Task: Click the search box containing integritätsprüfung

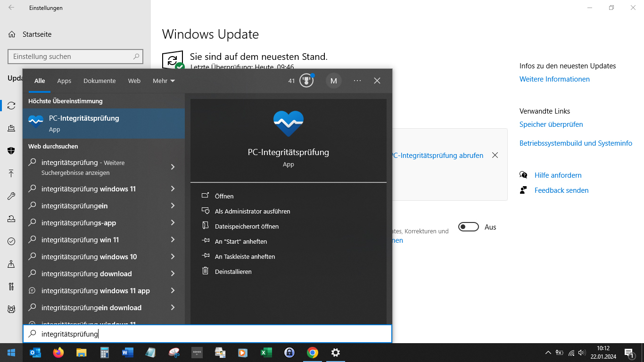Action: coord(207,334)
